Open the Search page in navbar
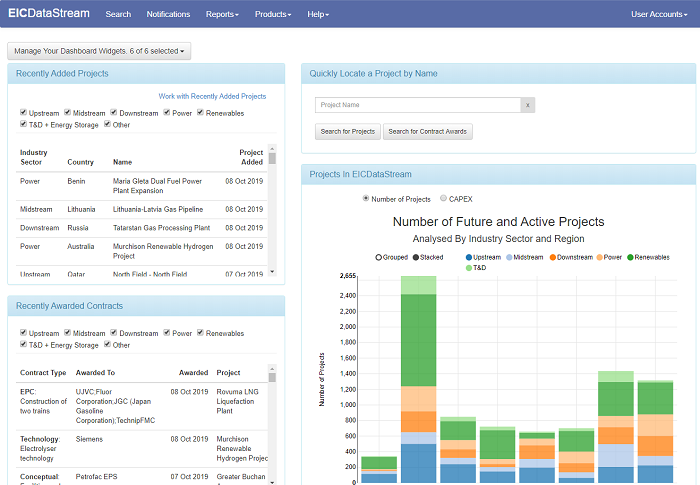The image size is (700, 485). pos(118,14)
